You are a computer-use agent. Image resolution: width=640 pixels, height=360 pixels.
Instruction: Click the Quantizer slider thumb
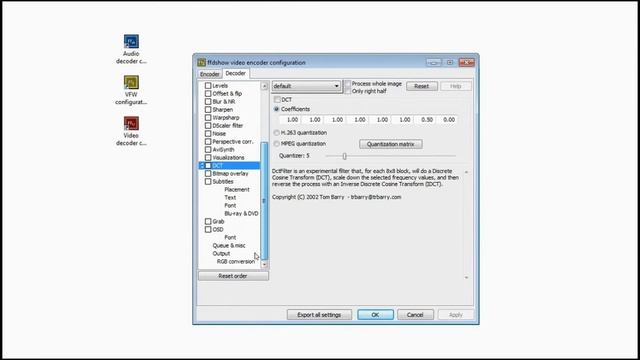pyautogui.click(x=344, y=156)
